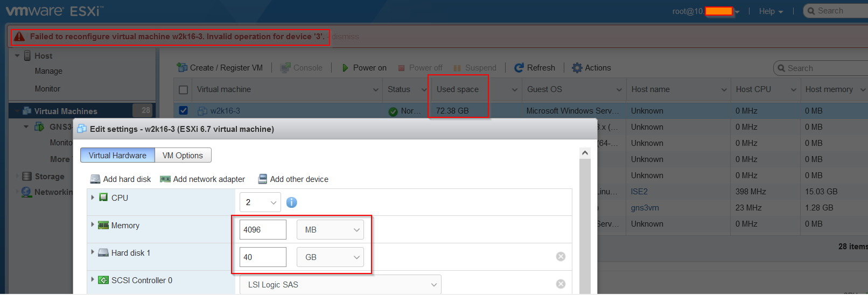The image size is (868, 295).
Task: Open the w2k16-3 VM link
Action: coord(225,111)
